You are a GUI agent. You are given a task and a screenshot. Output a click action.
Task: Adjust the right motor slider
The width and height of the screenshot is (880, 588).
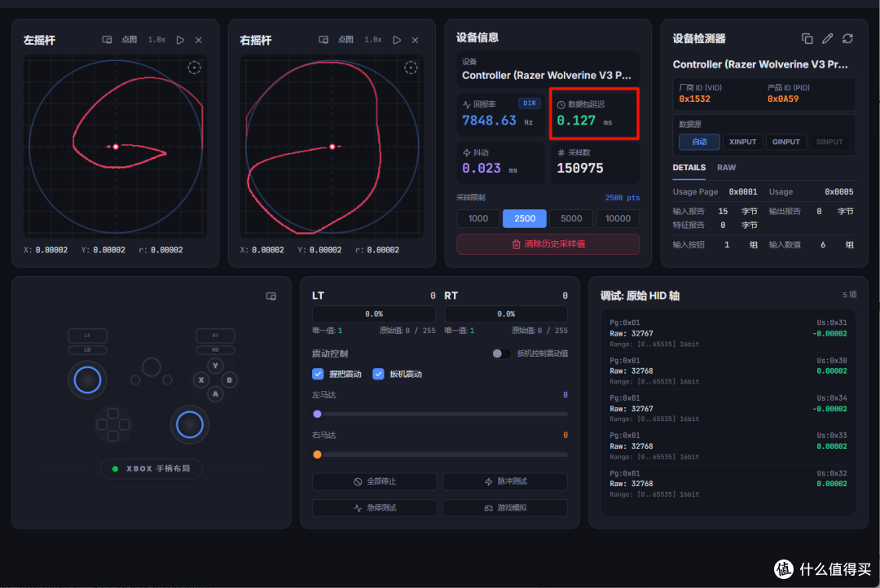coord(440,454)
